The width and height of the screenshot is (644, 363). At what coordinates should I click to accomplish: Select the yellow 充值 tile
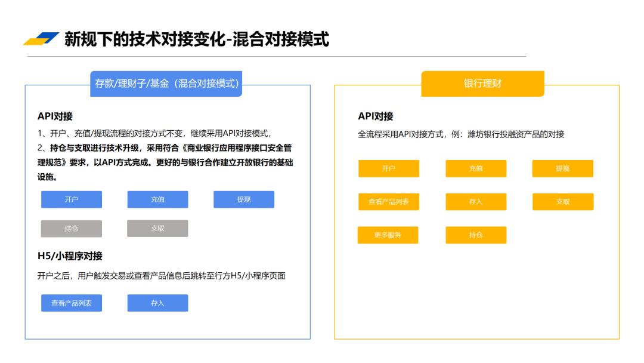pos(477,169)
